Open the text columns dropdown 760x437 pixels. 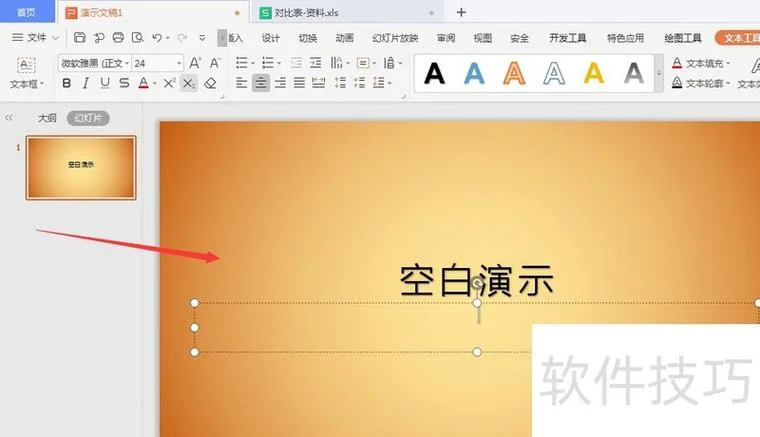coord(348,63)
